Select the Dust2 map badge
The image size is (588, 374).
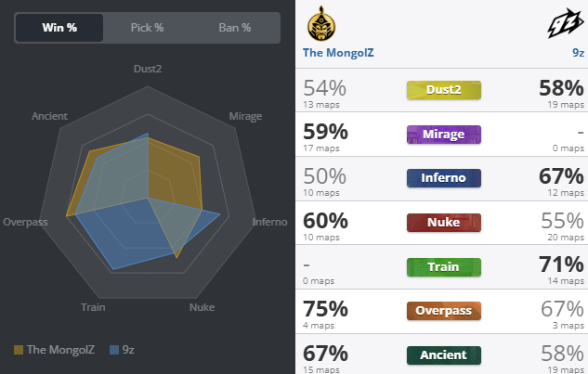click(x=443, y=90)
